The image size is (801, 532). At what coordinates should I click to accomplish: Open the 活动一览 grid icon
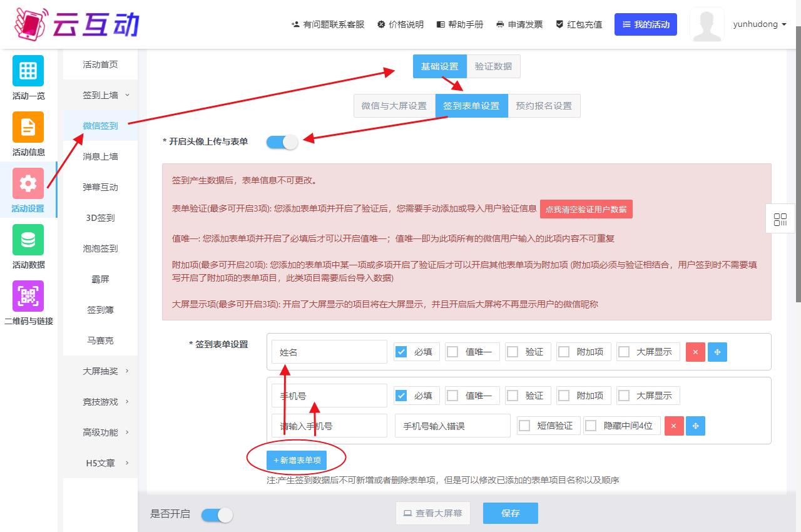coord(28,71)
